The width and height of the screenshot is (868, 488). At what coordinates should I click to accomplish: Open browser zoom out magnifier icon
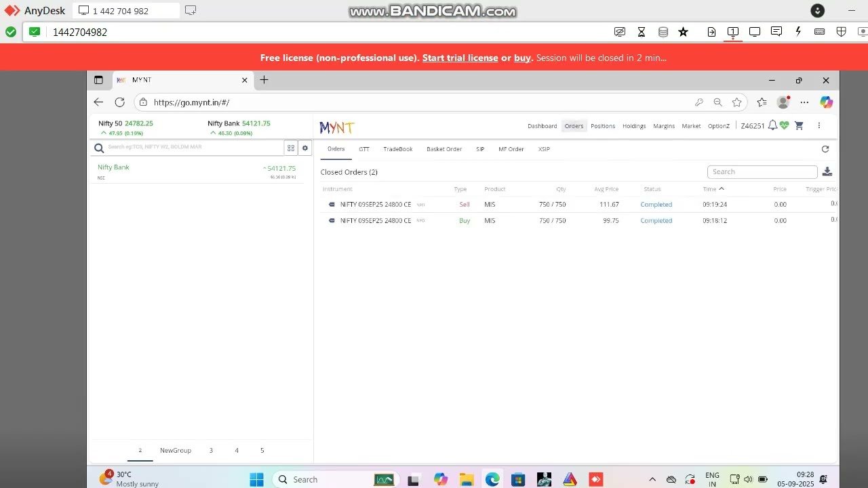click(x=718, y=102)
